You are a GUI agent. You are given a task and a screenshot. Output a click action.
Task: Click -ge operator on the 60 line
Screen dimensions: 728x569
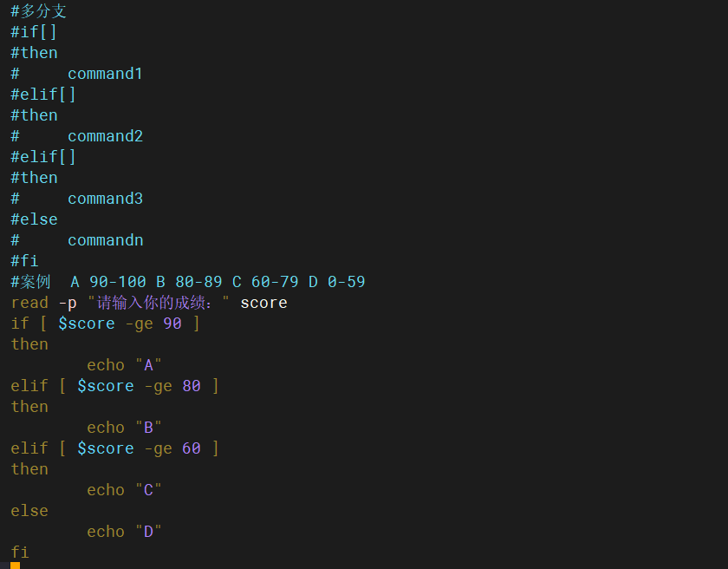[x=158, y=448]
